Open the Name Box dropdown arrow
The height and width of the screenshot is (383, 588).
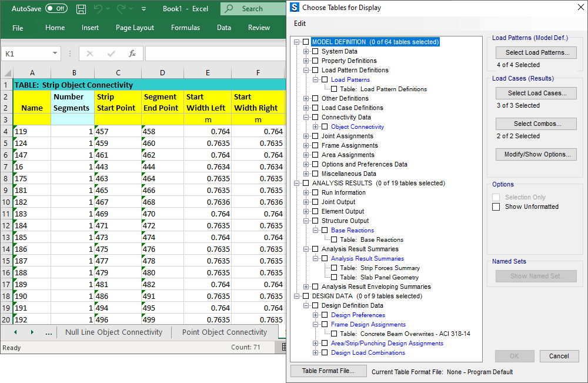click(x=55, y=54)
